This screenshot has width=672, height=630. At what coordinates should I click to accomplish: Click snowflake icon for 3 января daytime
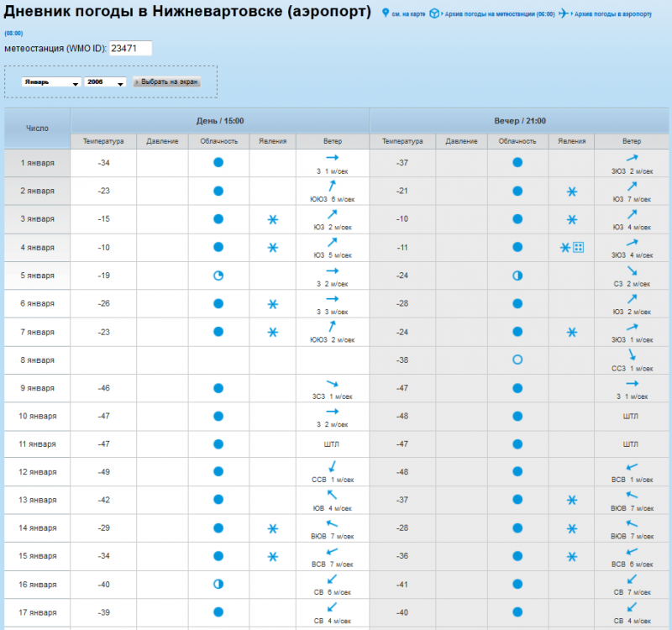click(x=272, y=219)
